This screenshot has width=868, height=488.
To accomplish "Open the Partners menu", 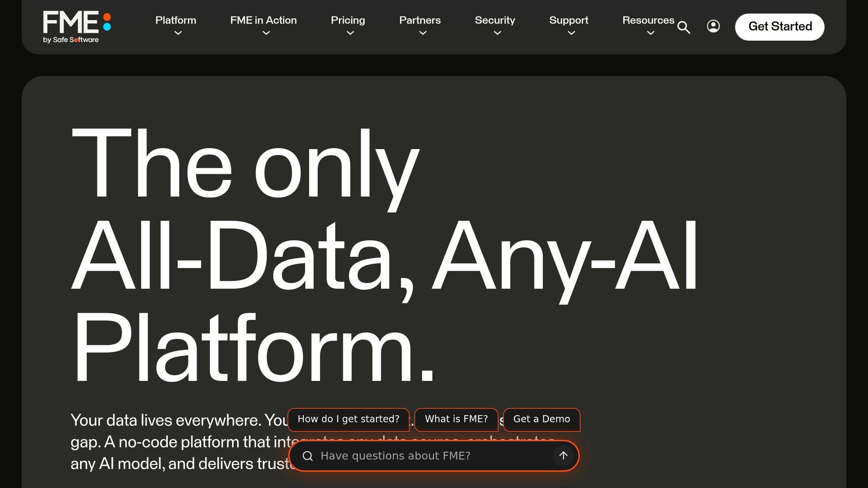I will [x=420, y=20].
